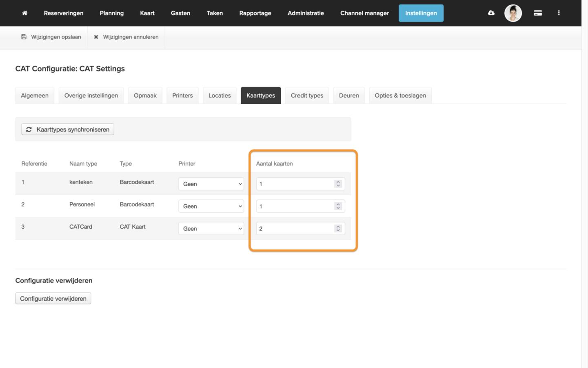
Task: Open the Instellingen button in navigation
Action: 421,13
